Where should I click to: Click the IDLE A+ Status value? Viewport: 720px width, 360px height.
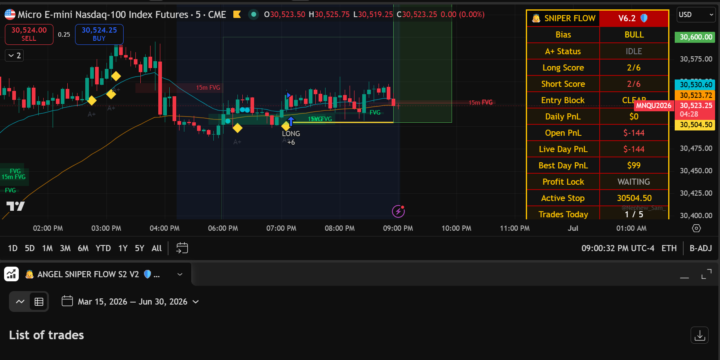(x=634, y=51)
